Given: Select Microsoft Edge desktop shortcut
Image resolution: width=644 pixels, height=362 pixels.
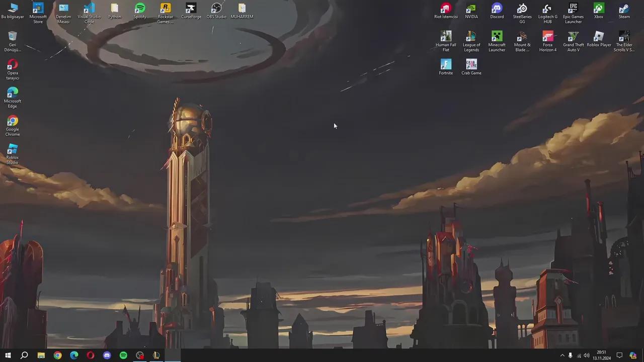Looking at the screenshot, I should 13,98.
